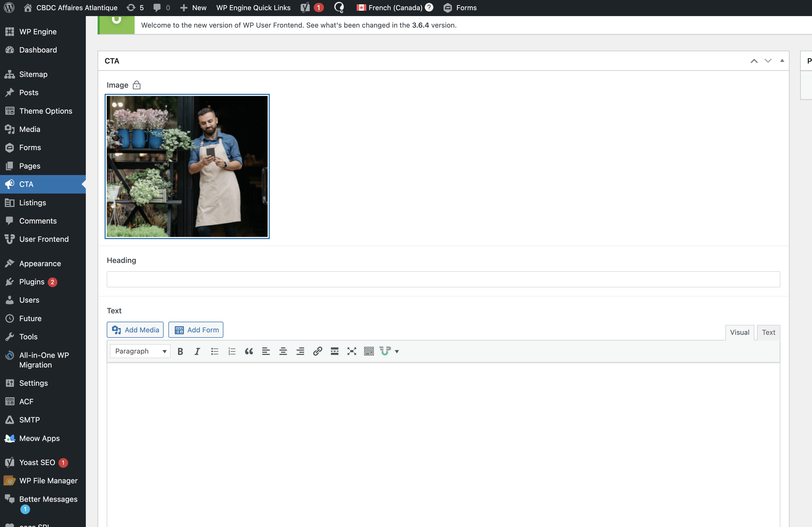812x527 pixels.
Task: Insert a numbered list
Action: point(232,351)
